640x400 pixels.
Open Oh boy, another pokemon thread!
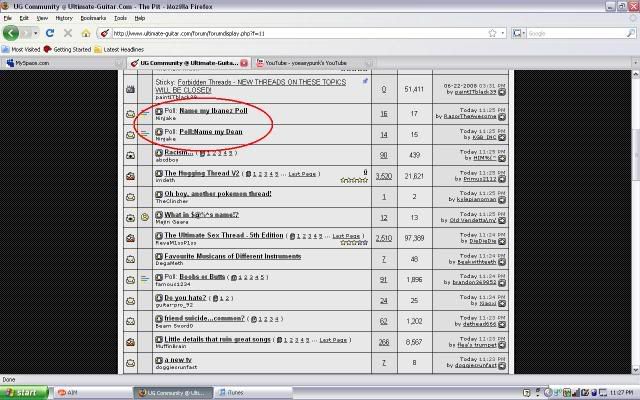218,193
